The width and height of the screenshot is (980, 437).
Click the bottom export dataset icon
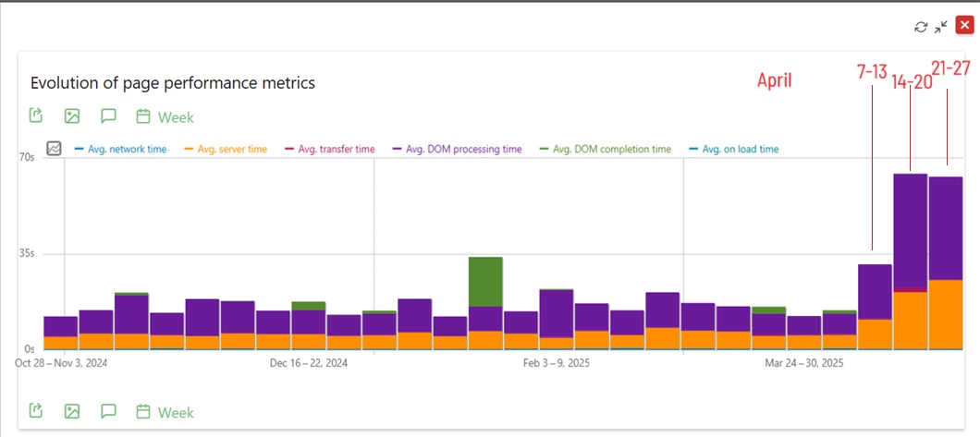coord(36,411)
